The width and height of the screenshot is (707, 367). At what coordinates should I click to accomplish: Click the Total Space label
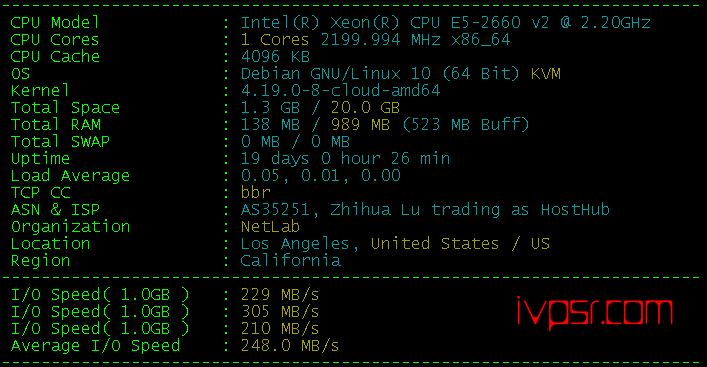click(x=65, y=108)
